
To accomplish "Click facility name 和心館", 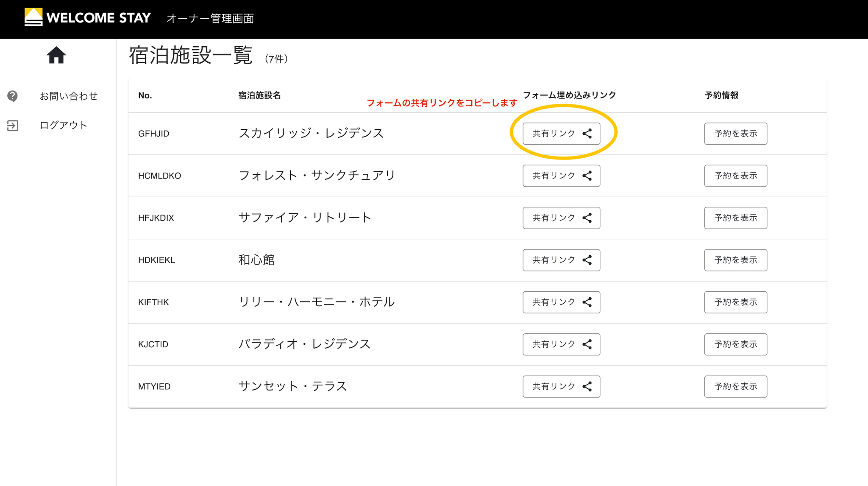I will (256, 260).
